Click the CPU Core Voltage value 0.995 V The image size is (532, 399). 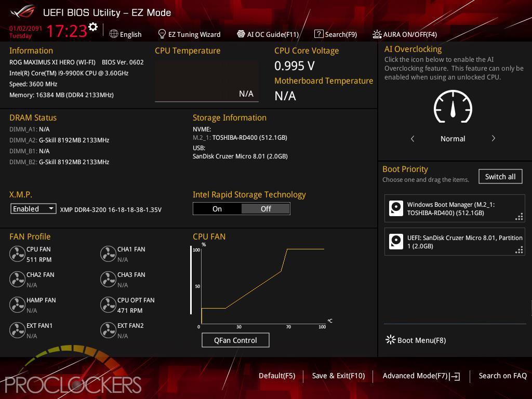point(295,66)
